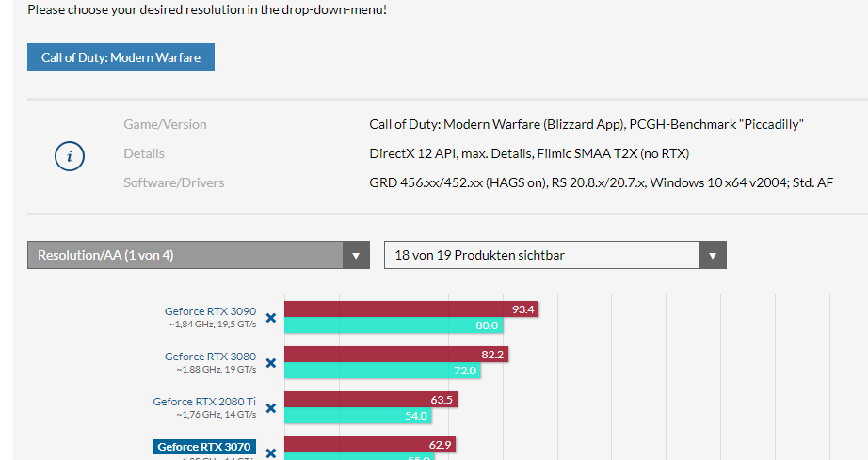Image resolution: width=868 pixels, height=460 pixels.
Task: Select the GRD 456.xx/452.xx drivers text
Action: click(x=602, y=183)
